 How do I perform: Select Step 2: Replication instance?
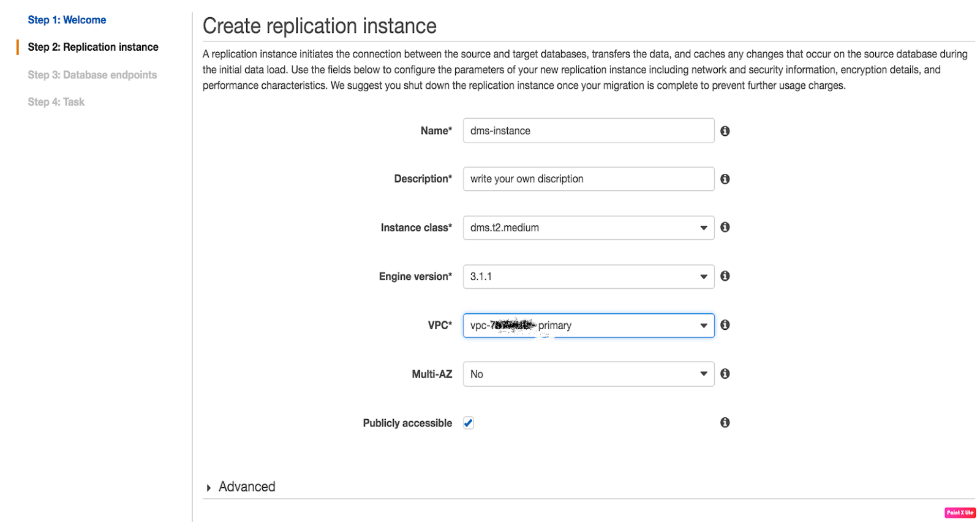[x=93, y=47]
